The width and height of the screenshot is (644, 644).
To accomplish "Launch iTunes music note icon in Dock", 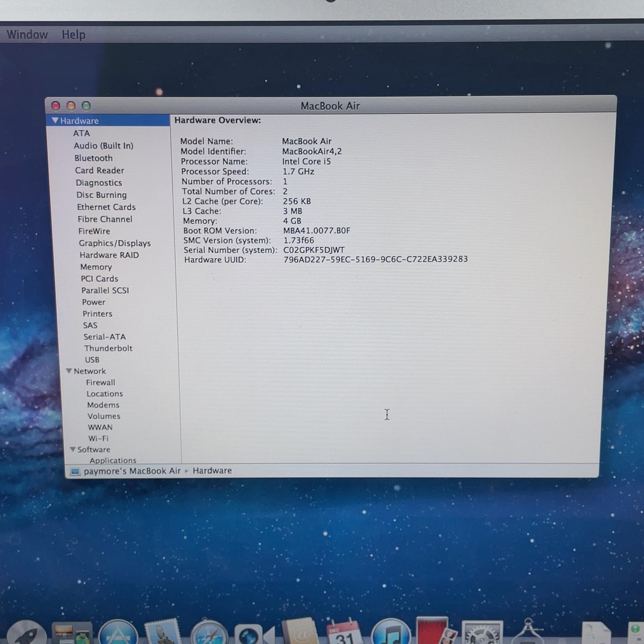I will pyautogui.click(x=391, y=632).
